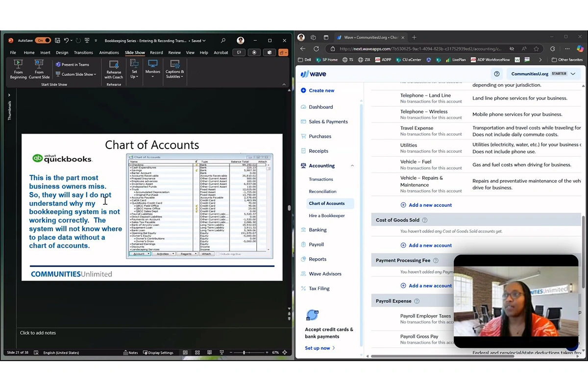The width and height of the screenshot is (588, 392).
Task: Open the CommunitiesU.org business dropdown
Action: pos(543,74)
